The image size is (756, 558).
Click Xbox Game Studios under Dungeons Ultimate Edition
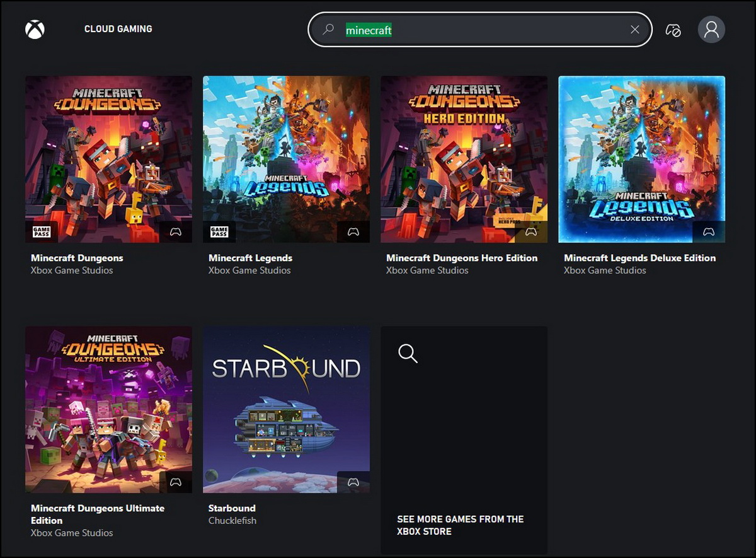pyautogui.click(x=72, y=533)
